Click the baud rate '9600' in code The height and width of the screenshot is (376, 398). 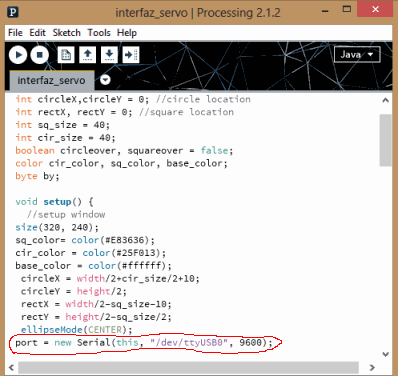coord(250,342)
